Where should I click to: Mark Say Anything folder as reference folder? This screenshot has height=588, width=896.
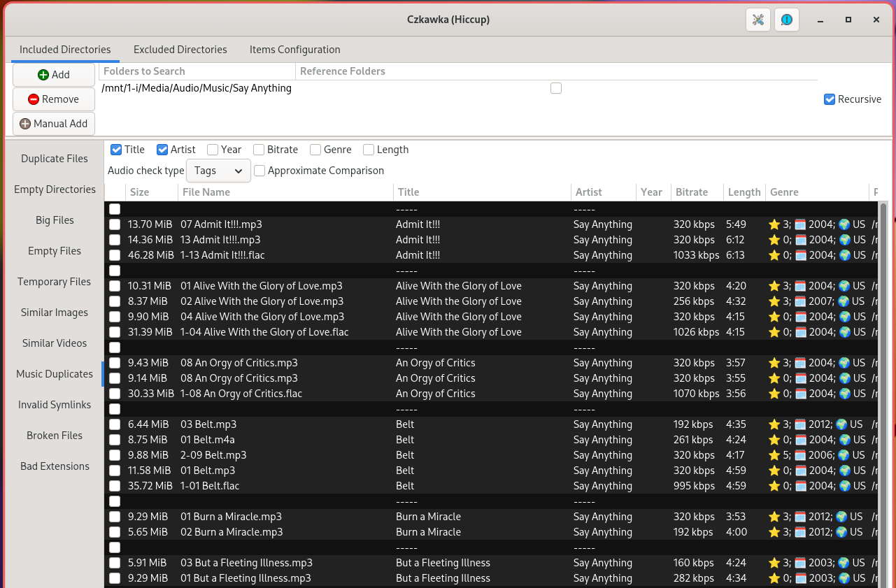556,88
